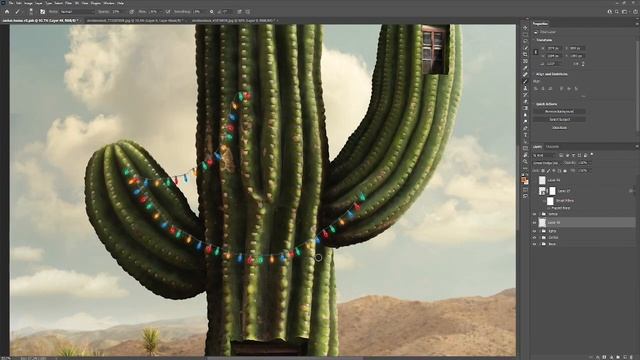Select the Gradient tool
Screen dimensions: 640x360
coord(525,108)
